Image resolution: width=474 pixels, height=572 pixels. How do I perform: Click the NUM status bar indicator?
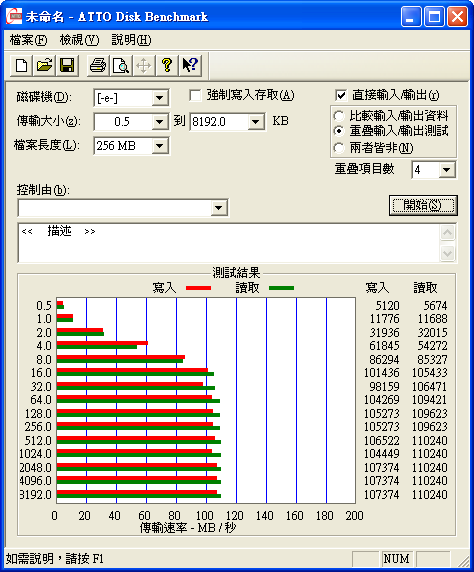397,559
